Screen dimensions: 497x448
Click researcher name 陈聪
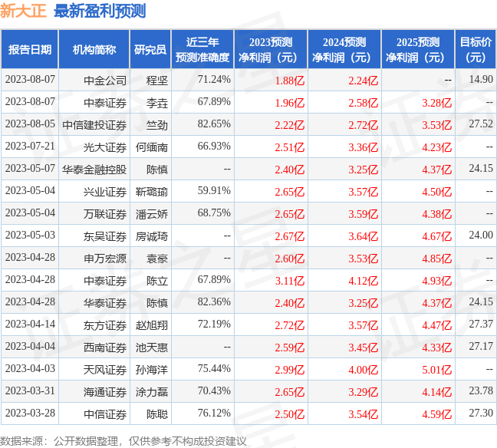pos(157,413)
